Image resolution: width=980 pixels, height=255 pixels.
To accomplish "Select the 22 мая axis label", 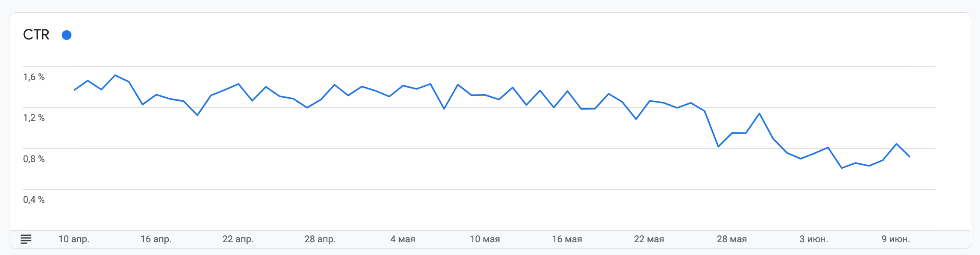I will 649,239.
